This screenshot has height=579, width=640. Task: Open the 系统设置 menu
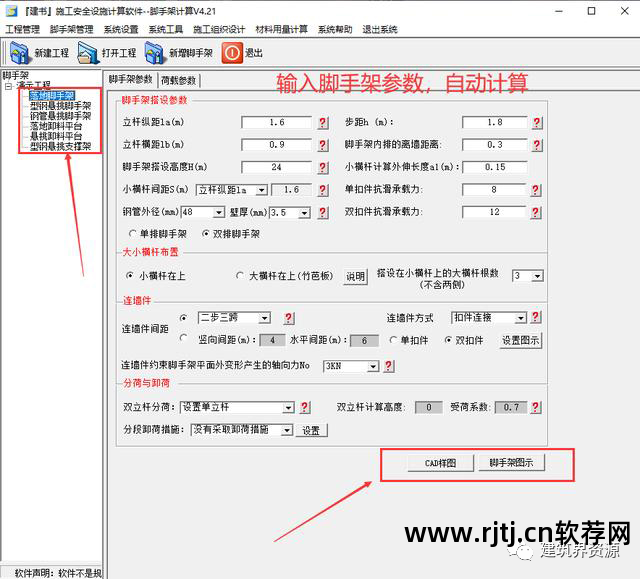point(121,29)
